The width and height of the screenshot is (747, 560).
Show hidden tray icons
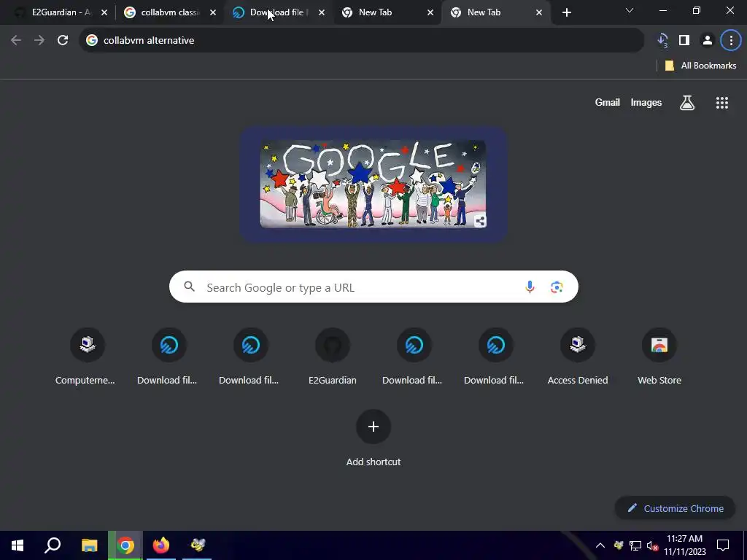coord(600,545)
